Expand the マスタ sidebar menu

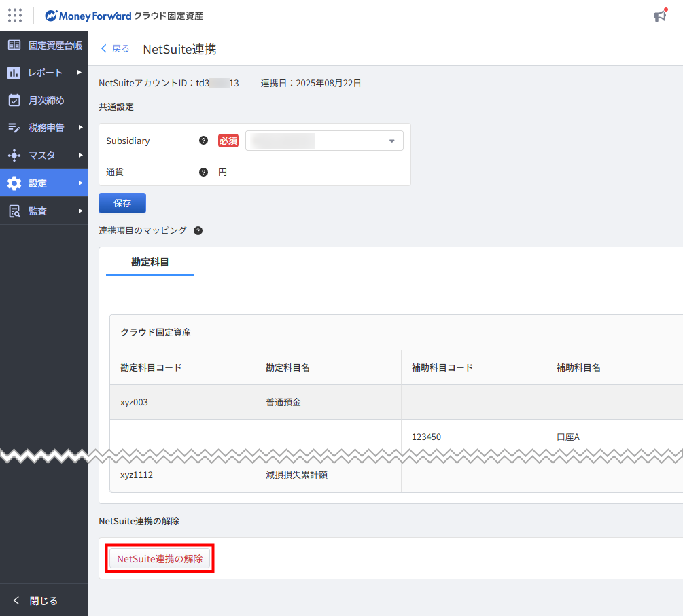click(x=44, y=156)
